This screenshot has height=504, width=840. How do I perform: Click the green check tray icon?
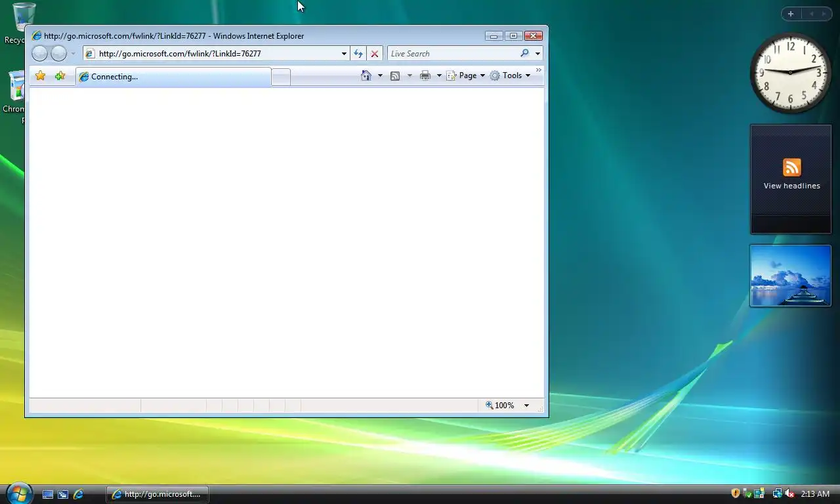(747, 493)
